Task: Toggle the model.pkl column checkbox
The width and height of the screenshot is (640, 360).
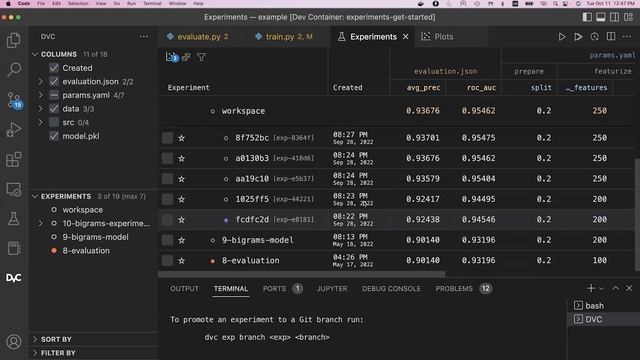Action: coord(54,136)
